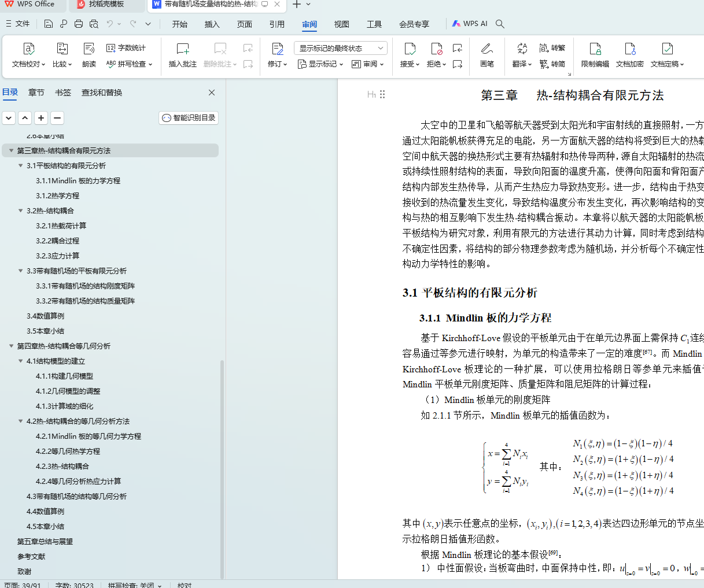Collapse 3.1平板结构的有限元分析 node
This screenshot has height=588, width=704.
pos(20,166)
